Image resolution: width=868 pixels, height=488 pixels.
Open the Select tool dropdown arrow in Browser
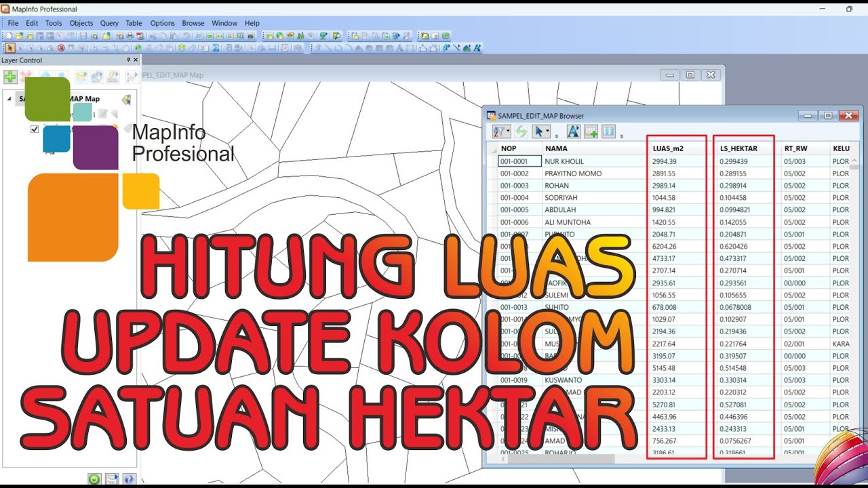547,130
